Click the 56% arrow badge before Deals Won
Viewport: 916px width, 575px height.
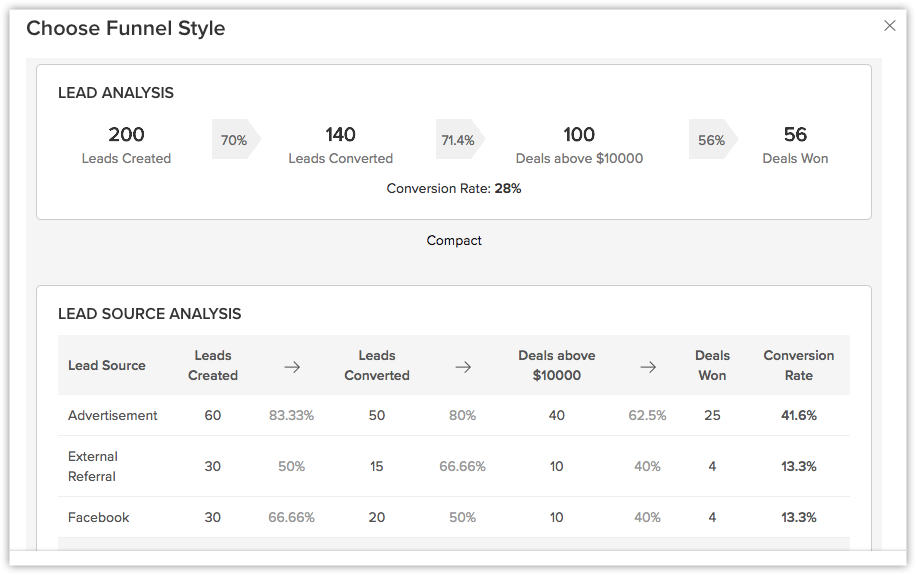[x=712, y=140]
